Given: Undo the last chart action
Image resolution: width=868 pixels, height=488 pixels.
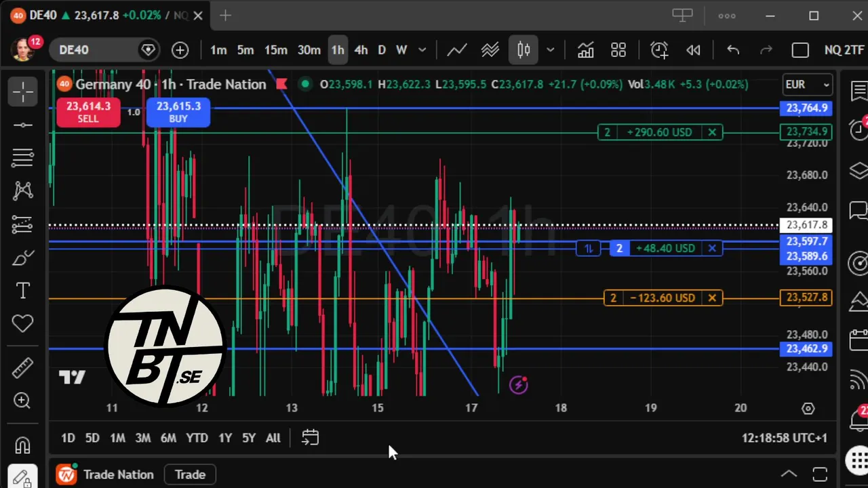Looking at the screenshot, I should click(x=733, y=49).
